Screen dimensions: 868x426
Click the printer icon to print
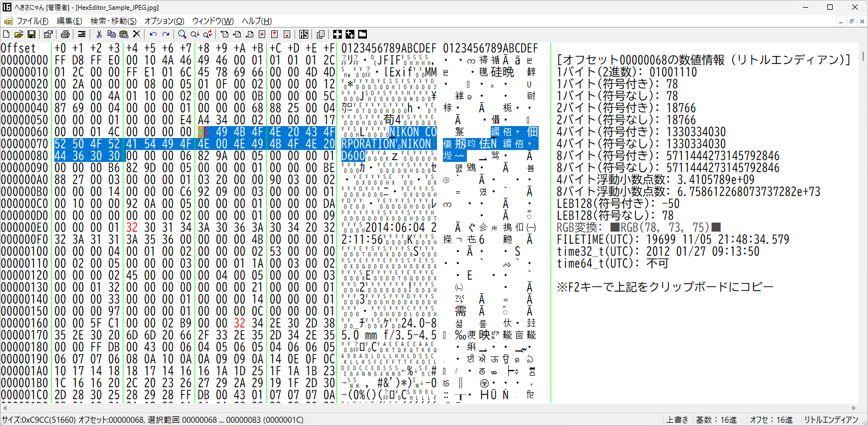pos(65,34)
